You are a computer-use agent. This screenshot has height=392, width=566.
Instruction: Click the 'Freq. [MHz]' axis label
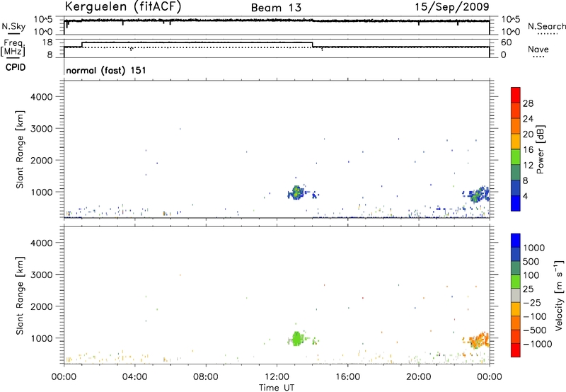point(13,48)
